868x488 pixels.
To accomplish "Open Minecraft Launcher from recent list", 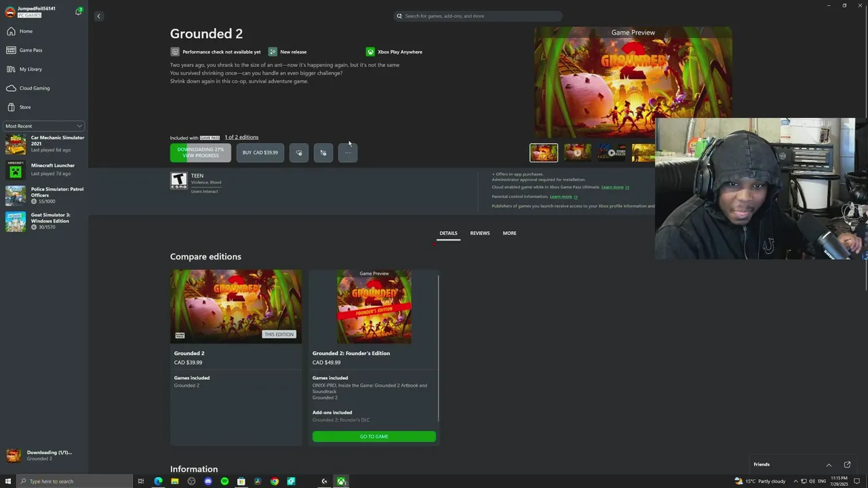I will (45, 169).
